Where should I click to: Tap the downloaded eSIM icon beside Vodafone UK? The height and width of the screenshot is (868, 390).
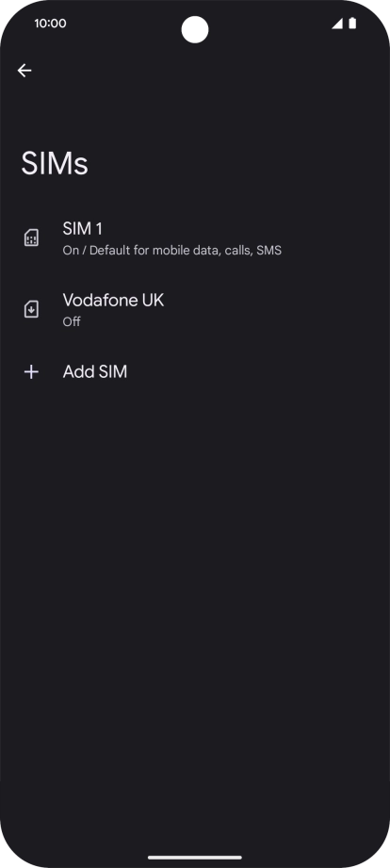pyautogui.click(x=31, y=309)
